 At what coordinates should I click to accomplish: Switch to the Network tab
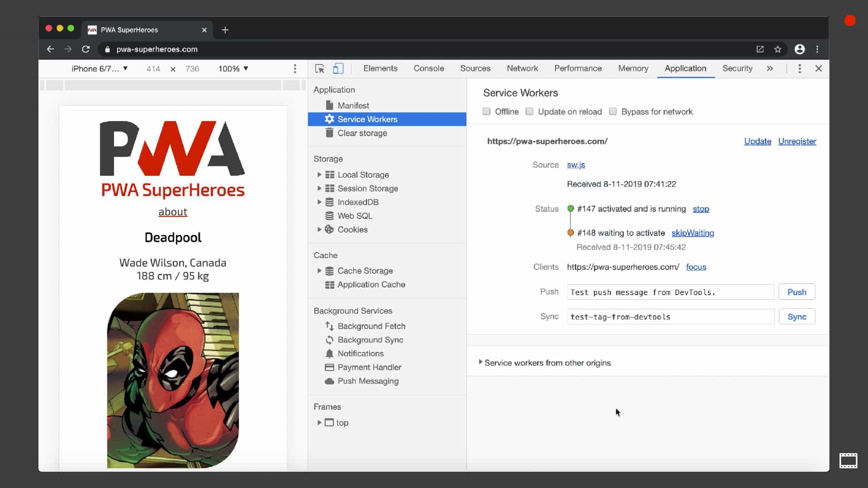pyautogui.click(x=522, y=69)
